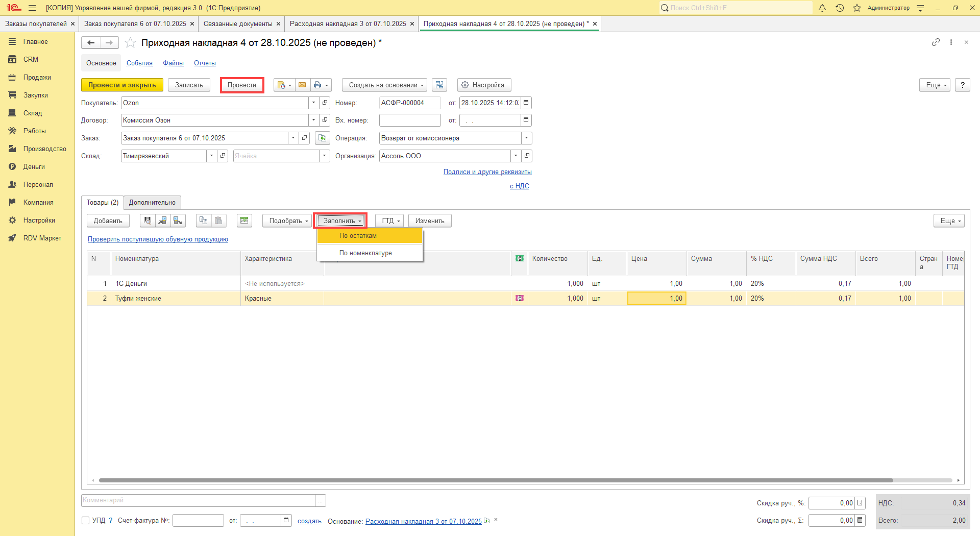Click the Изменить button
This screenshot has height=536, width=980.
pos(430,221)
